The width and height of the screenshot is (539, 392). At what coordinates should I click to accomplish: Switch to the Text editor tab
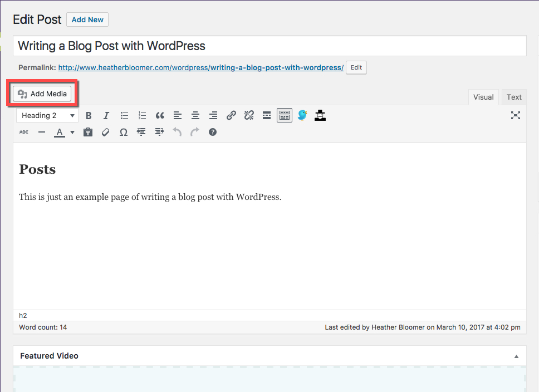pos(514,97)
